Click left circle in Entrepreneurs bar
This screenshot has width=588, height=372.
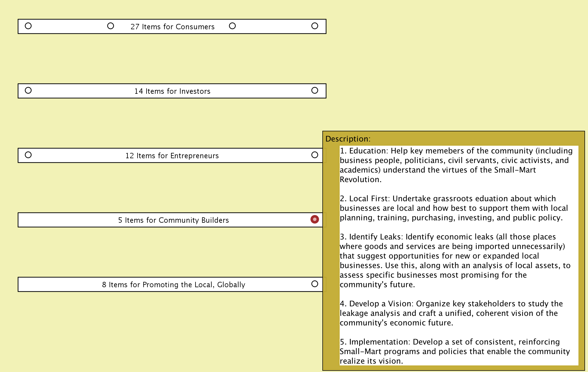pyautogui.click(x=28, y=155)
